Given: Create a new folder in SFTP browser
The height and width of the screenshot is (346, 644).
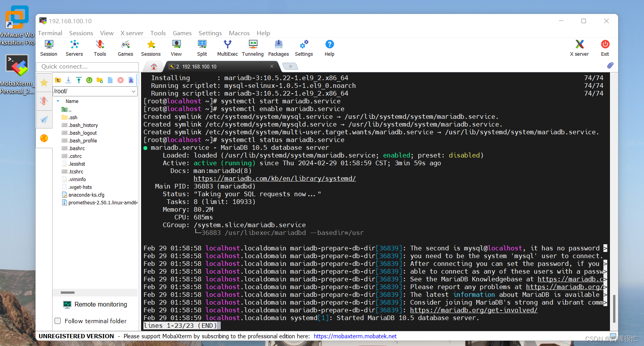Looking at the screenshot, I should coord(100,80).
